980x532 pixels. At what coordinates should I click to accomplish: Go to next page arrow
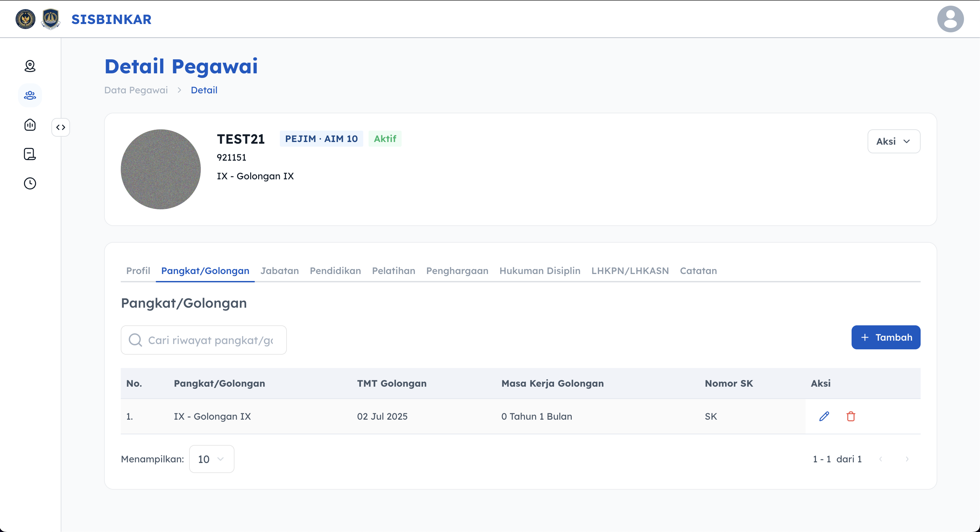pyautogui.click(x=907, y=459)
